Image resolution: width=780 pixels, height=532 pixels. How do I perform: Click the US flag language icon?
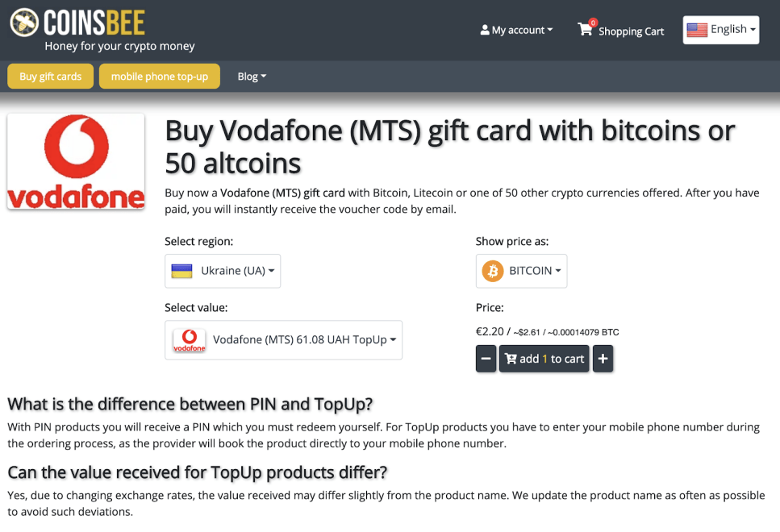tap(697, 30)
